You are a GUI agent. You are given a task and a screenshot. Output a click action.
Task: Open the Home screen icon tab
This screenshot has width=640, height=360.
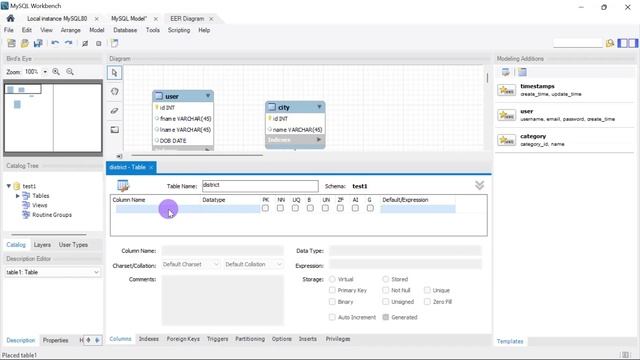pyautogui.click(x=11, y=18)
